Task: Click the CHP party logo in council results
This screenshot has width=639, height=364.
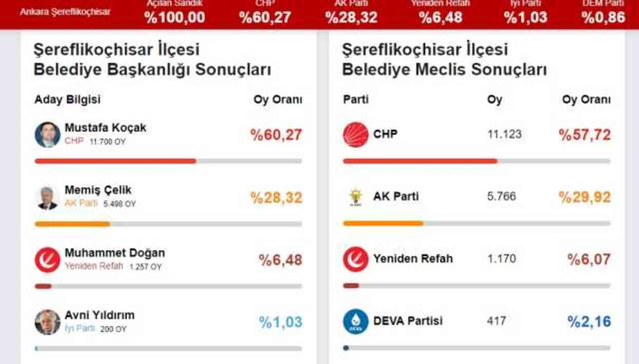Action: [355, 135]
